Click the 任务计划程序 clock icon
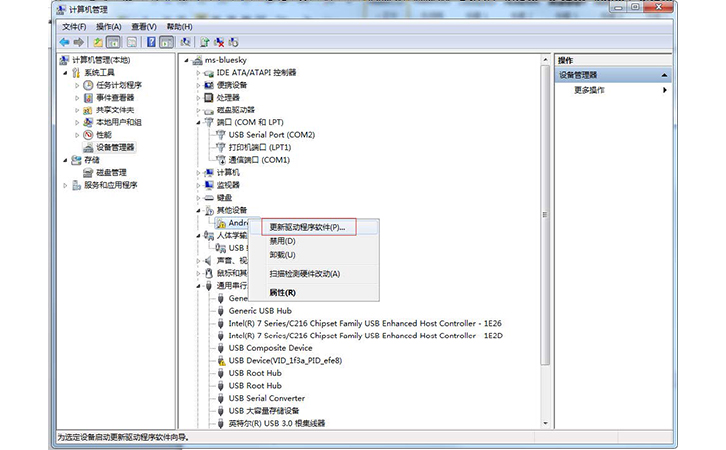This screenshot has height=450, width=726. tap(88, 85)
